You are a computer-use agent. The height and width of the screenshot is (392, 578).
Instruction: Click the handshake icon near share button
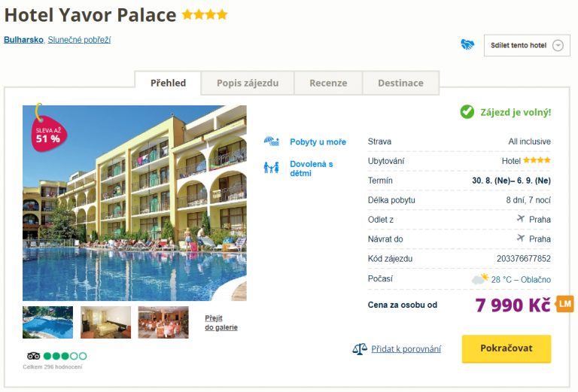pos(467,45)
